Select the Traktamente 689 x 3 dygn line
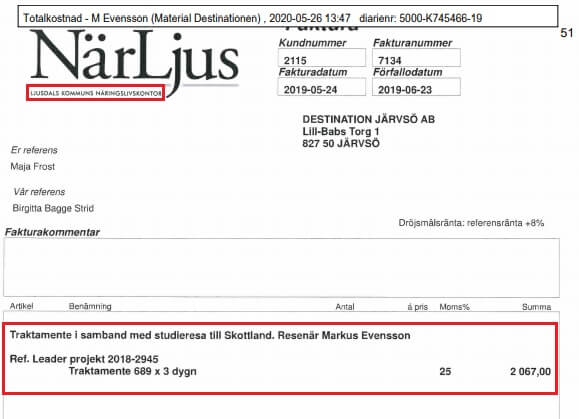This screenshot has width=579, height=419. tap(133, 371)
